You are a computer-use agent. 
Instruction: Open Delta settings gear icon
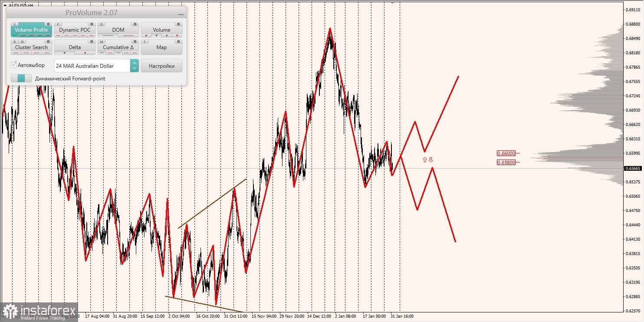point(92,41)
